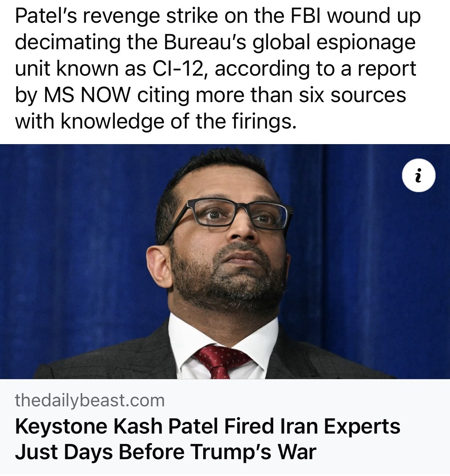The width and height of the screenshot is (450, 476).
Task: Click the headline line "Just Days Before Trump's War"
Action: [x=166, y=452]
